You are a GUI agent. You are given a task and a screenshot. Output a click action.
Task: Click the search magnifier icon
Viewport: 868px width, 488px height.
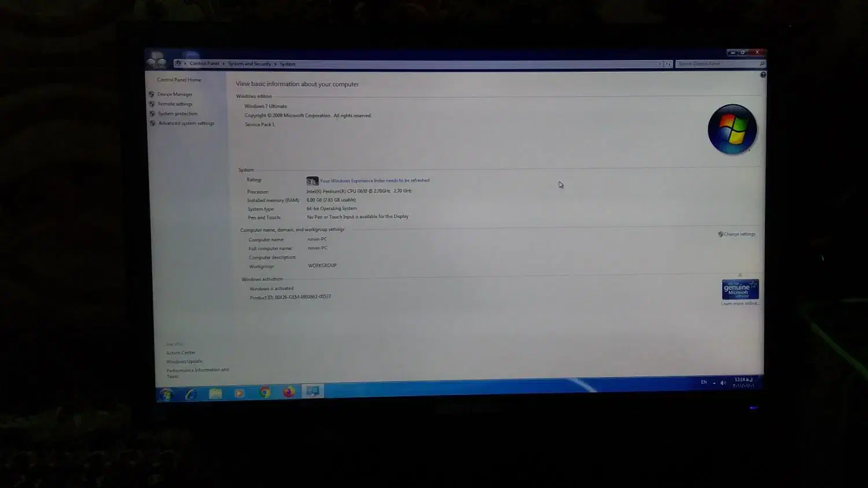coord(762,64)
